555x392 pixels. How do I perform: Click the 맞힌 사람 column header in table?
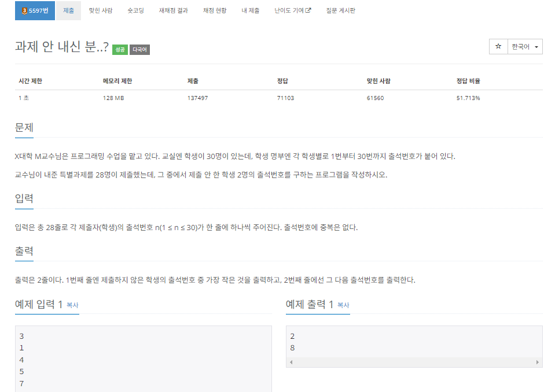click(378, 81)
